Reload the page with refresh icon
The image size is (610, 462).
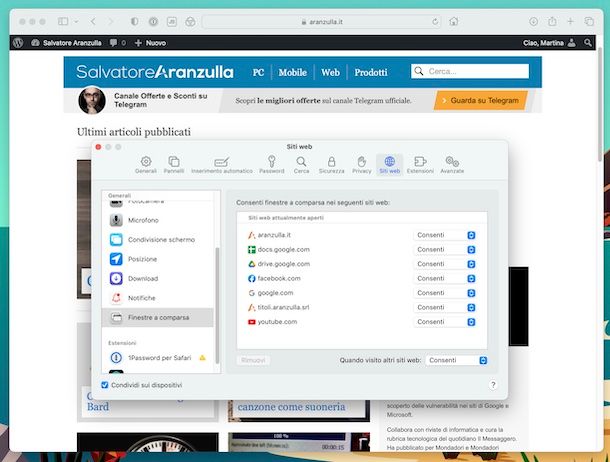pyautogui.click(x=435, y=22)
